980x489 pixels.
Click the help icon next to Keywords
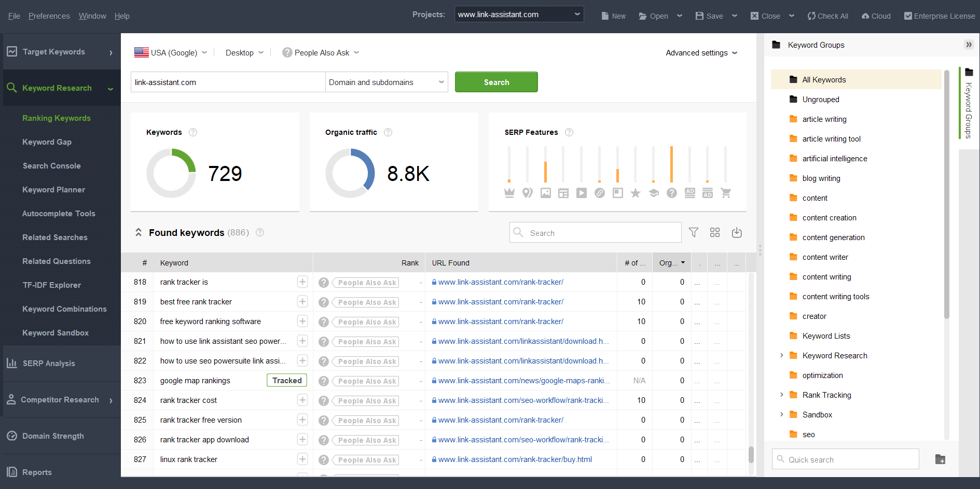[193, 132]
